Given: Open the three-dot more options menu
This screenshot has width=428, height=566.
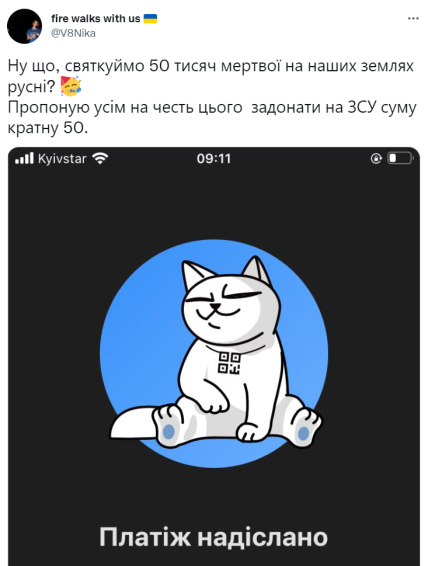Looking at the screenshot, I should 413,18.
